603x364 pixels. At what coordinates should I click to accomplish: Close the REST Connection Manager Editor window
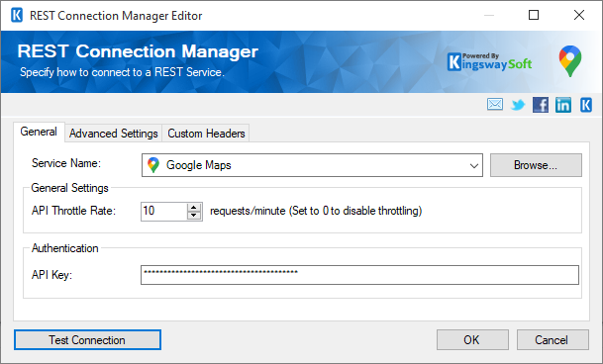579,15
